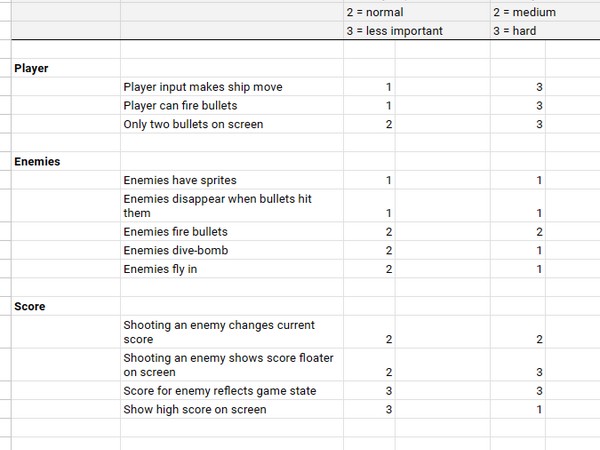Select the 'Enemies fly in' cell
The width and height of the screenshot is (600, 450).
click(x=232, y=269)
